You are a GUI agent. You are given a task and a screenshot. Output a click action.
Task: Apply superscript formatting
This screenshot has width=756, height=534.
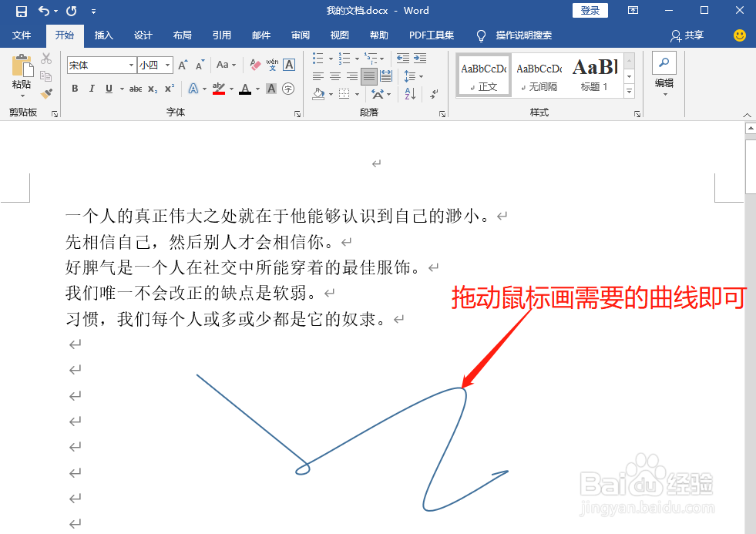click(170, 88)
